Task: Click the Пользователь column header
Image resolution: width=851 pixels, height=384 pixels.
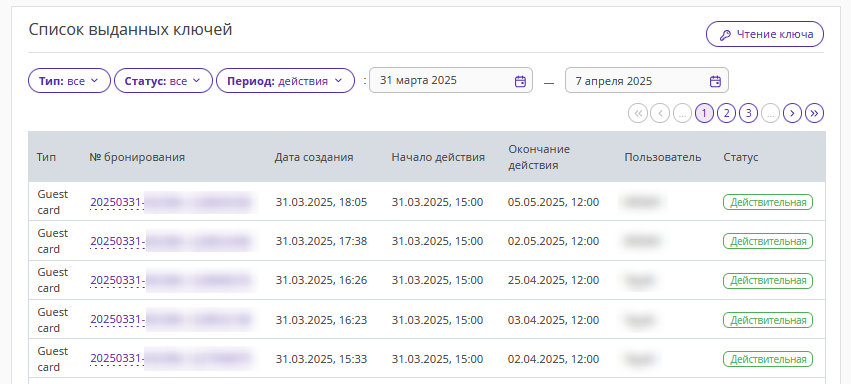Action: [663, 157]
